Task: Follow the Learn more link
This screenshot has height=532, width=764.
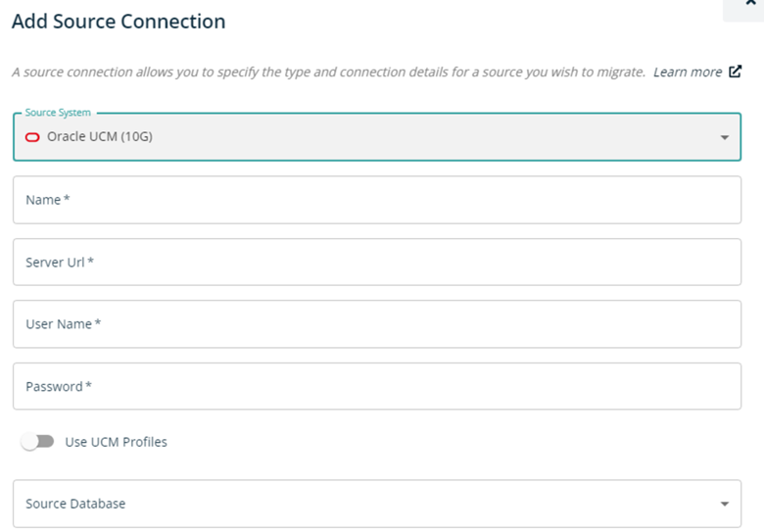Action: click(688, 73)
